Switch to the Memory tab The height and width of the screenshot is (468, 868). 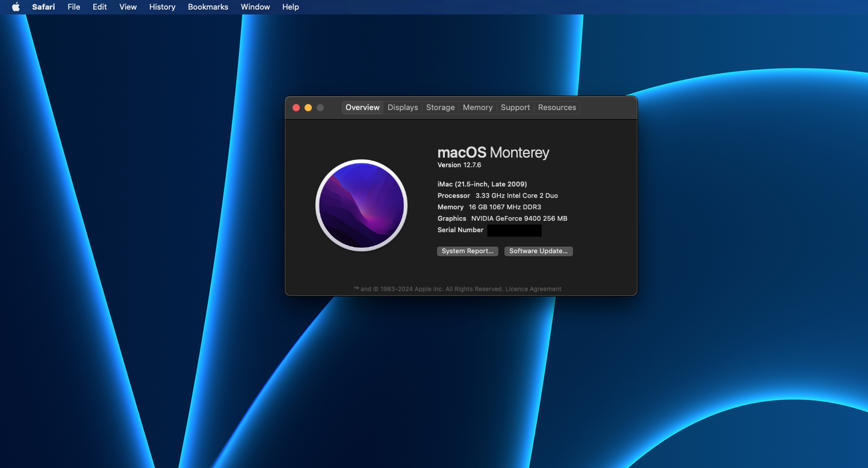coord(478,108)
